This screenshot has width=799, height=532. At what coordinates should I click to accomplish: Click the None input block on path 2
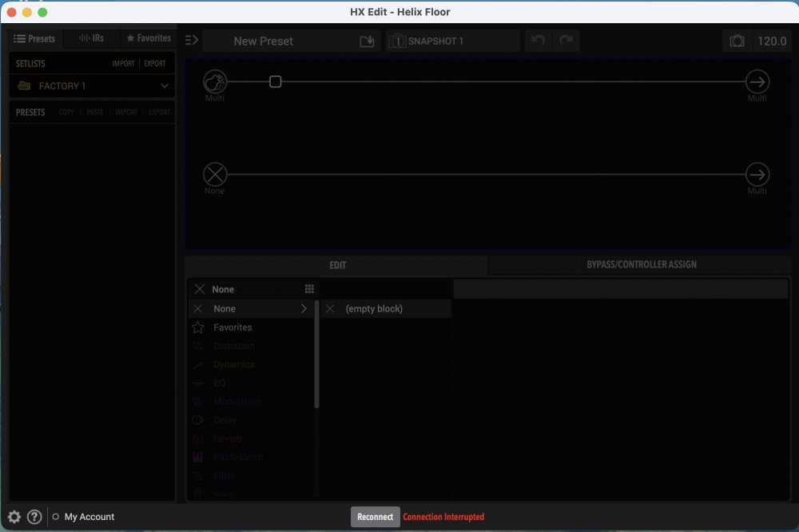click(x=215, y=174)
